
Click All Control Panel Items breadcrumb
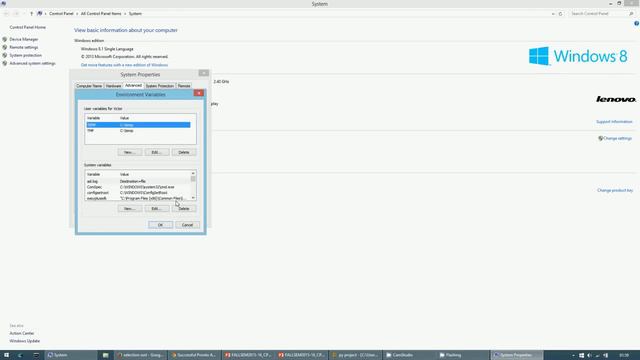[101, 13]
